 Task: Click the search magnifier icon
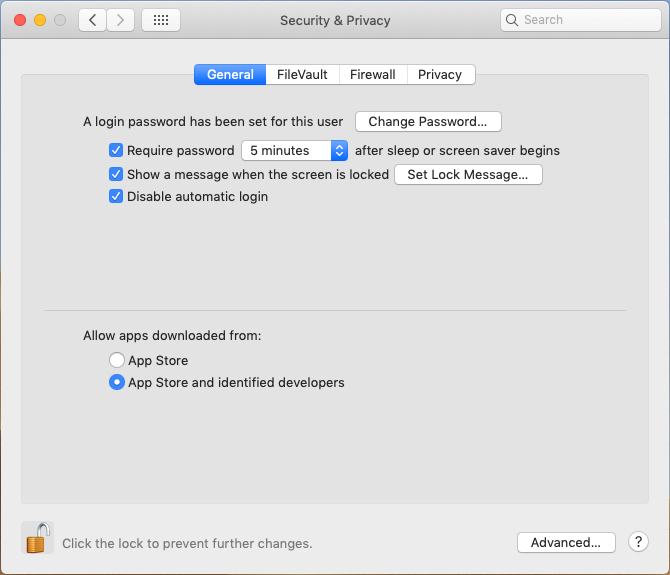click(513, 20)
